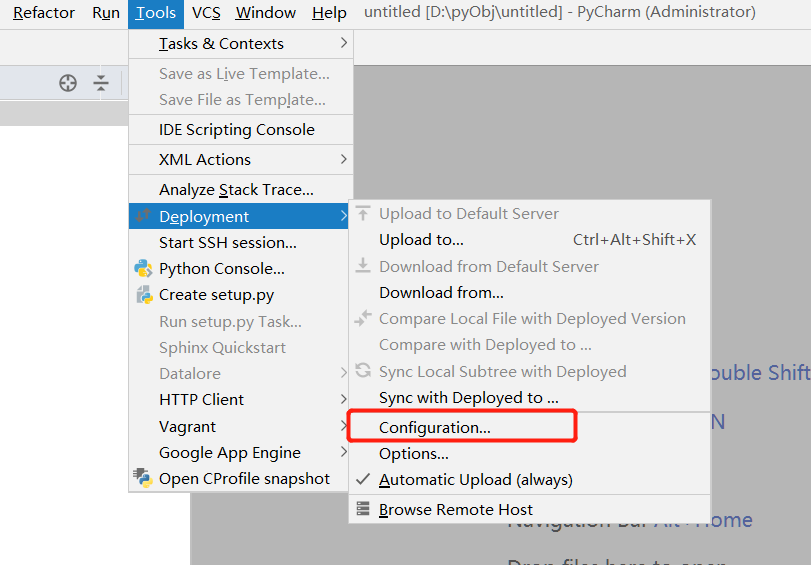
Task: Click the Create setup.py file icon
Action: (143, 295)
